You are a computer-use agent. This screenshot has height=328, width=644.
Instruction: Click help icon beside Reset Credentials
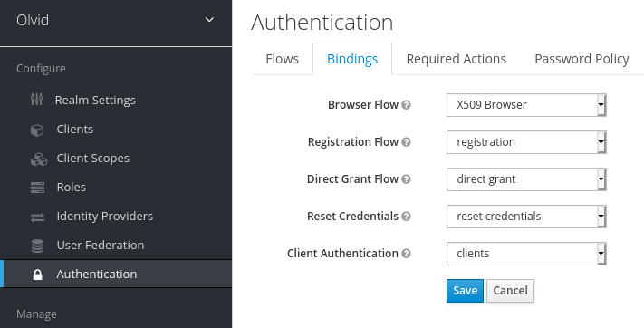tap(406, 217)
